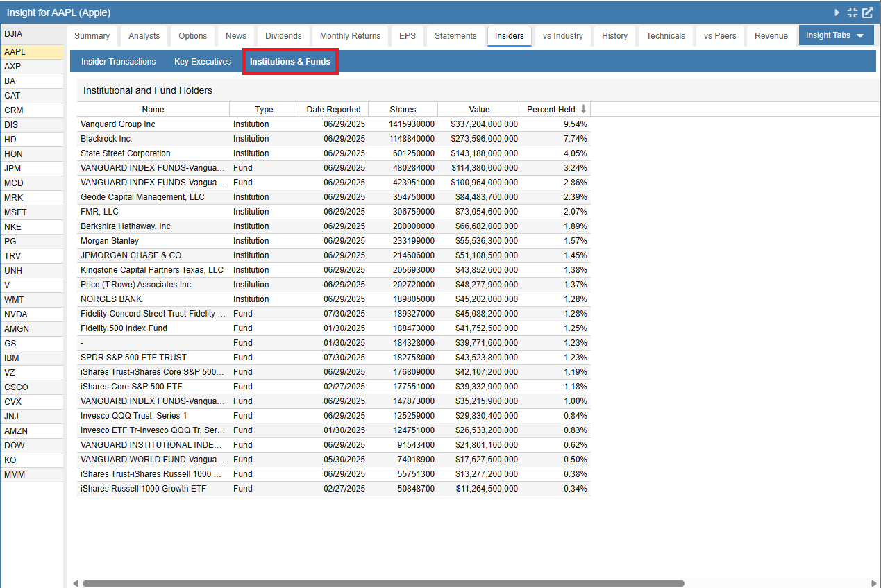The image size is (881, 588).
Task: Click Berkshire Hathaway, Inc name cell
Action: 153,226
